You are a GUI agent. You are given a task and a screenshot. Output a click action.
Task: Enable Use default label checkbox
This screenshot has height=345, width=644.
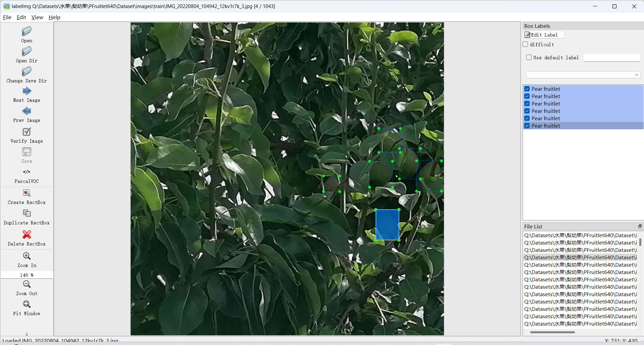coord(529,57)
